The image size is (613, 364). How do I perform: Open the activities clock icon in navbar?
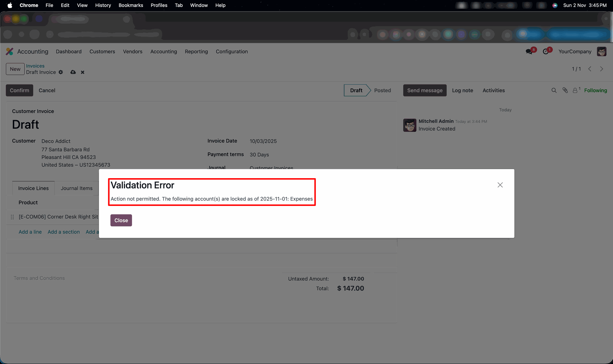tap(546, 51)
